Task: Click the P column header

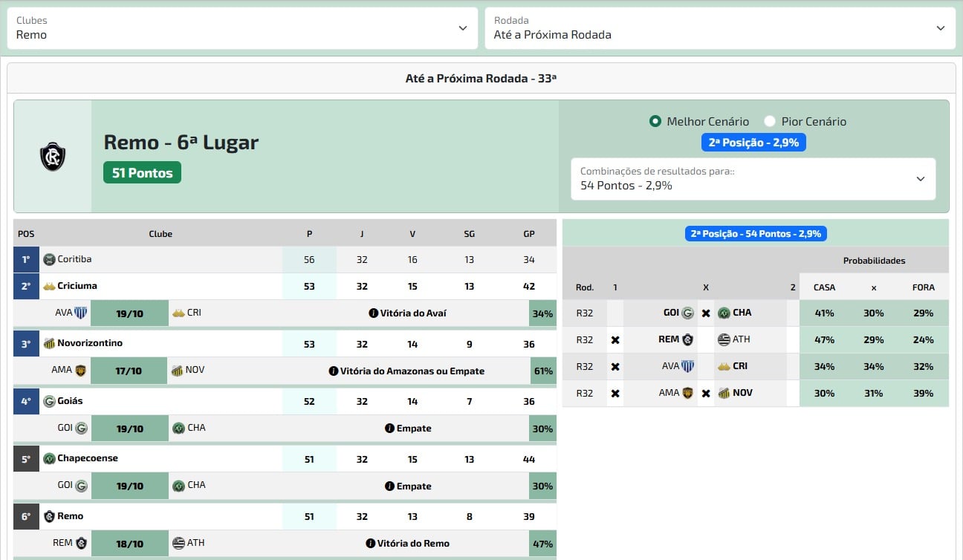Action: point(309,234)
